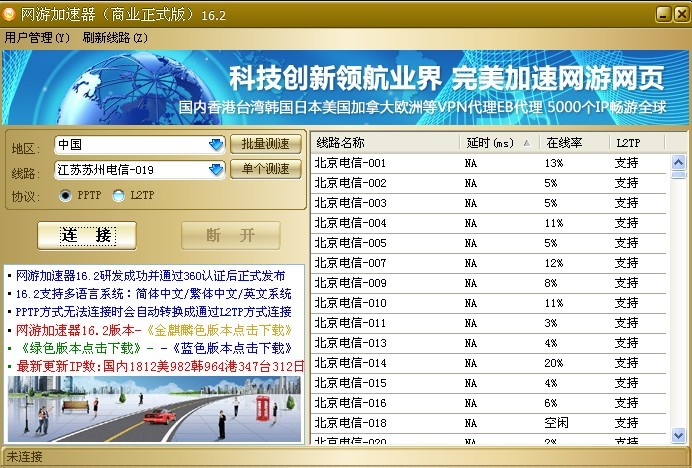692x468 pixels.
Task: Click the 未连接 status bar text
Action: click(25, 457)
